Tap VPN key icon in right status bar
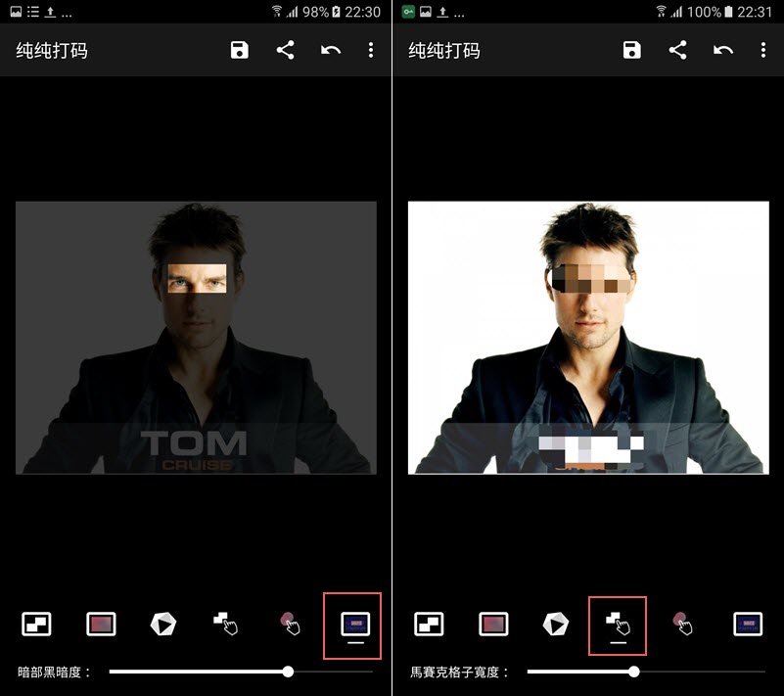The image size is (784, 696). point(408,12)
